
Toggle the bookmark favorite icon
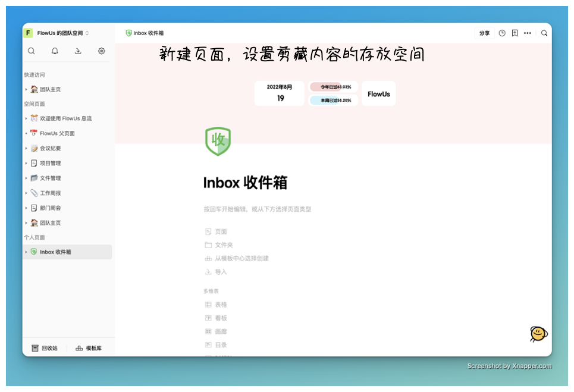[515, 33]
